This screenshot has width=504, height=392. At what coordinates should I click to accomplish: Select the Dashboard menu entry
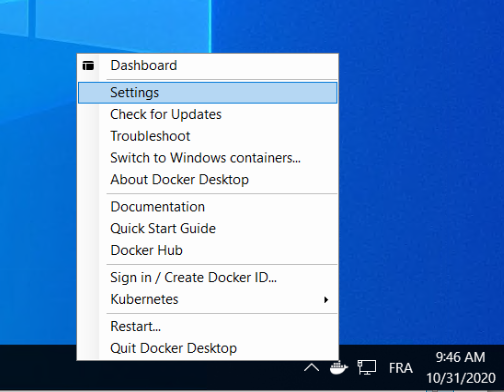[x=208, y=66]
